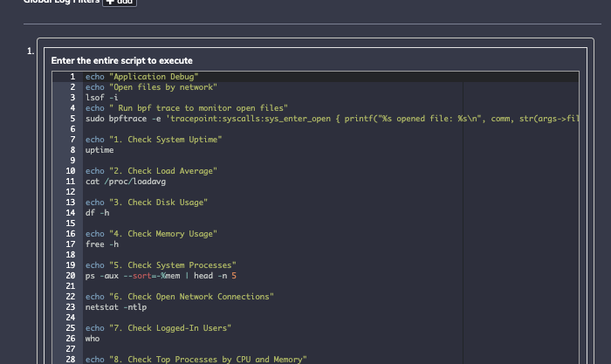Select line number 1 in the gutter
Screen dimensions: 611x364
pyautogui.click(x=72, y=77)
